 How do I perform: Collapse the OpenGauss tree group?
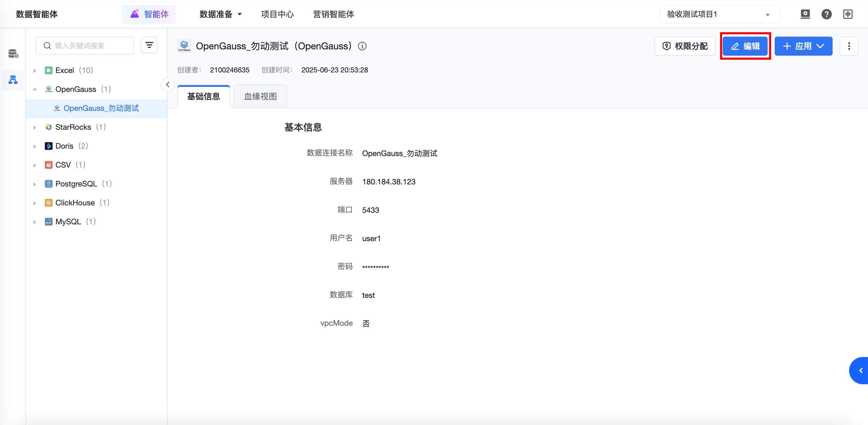point(35,90)
